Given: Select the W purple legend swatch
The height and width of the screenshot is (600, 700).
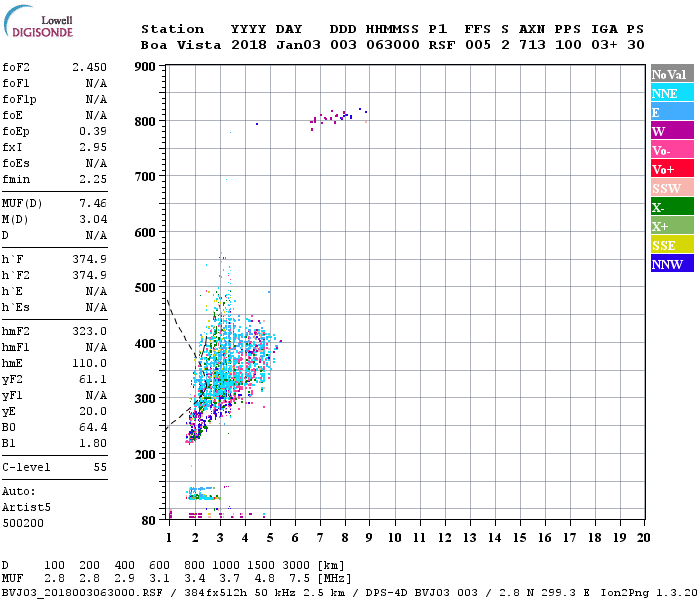Looking at the screenshot, I should [672, 131].
